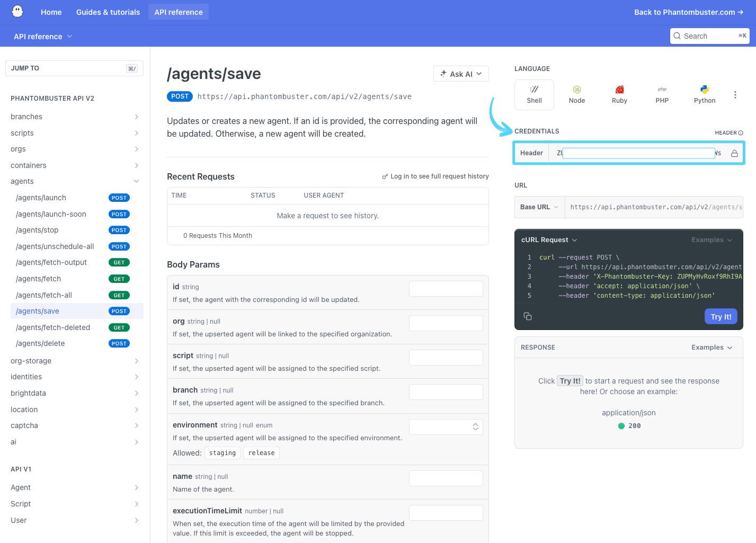Click the HEADER info icon

(x=741, y=133)
